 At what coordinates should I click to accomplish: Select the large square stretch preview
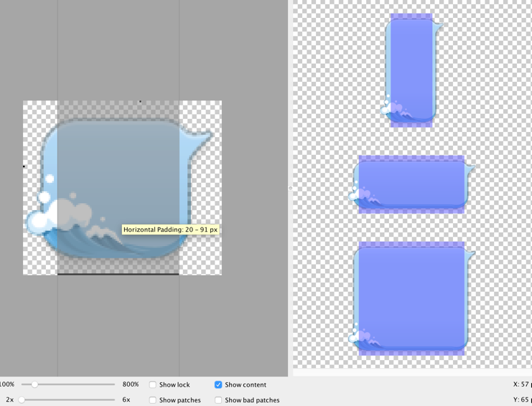[x=411, y=298]
